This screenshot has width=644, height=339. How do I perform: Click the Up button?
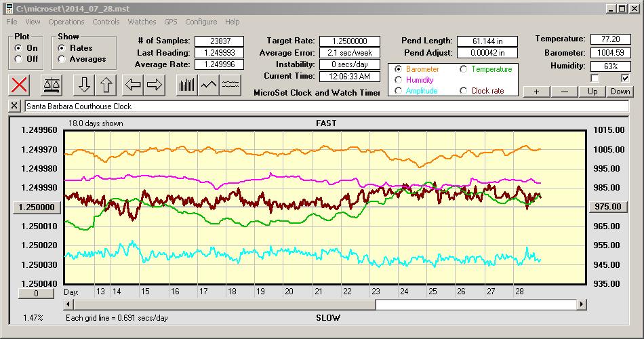pyautogui.click(x=592, y=92)
